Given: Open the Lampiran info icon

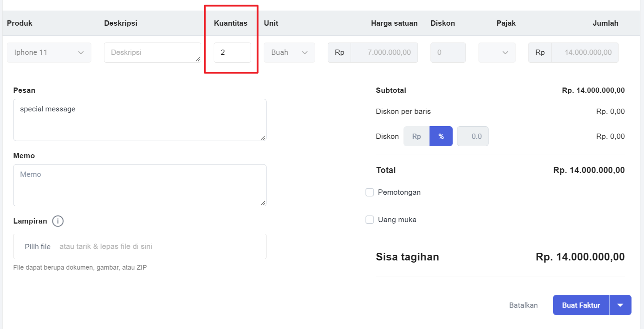Looking at the screenshot, I should click(x=58, y=221).
